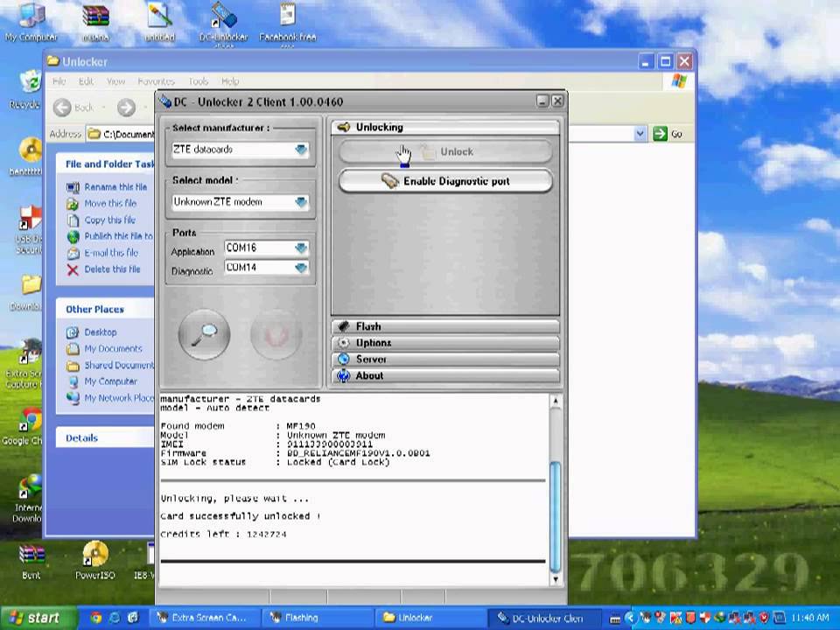
Task: Click Go button beside address bar
Action: point(668,134)
